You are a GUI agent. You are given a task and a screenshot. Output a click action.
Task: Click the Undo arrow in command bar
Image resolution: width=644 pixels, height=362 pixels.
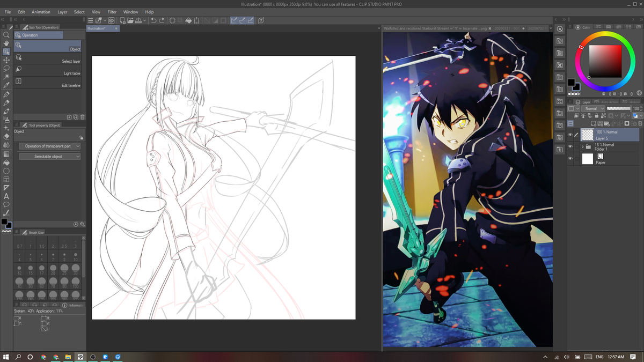pos(153,20)
